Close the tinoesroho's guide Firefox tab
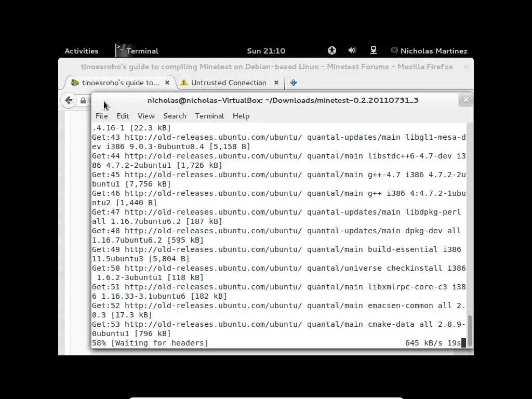Image resolution: width=532 pixels, height=399 pixels. [x=167, y=83]
